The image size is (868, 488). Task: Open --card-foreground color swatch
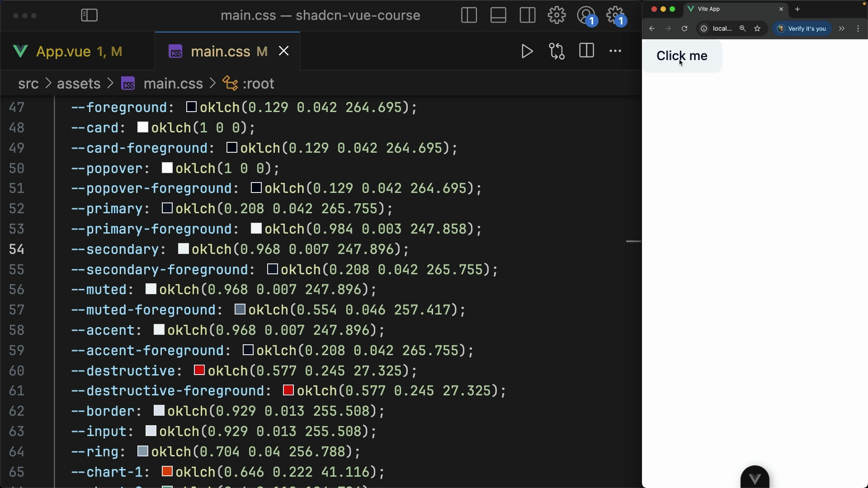(x=231, y=148)
